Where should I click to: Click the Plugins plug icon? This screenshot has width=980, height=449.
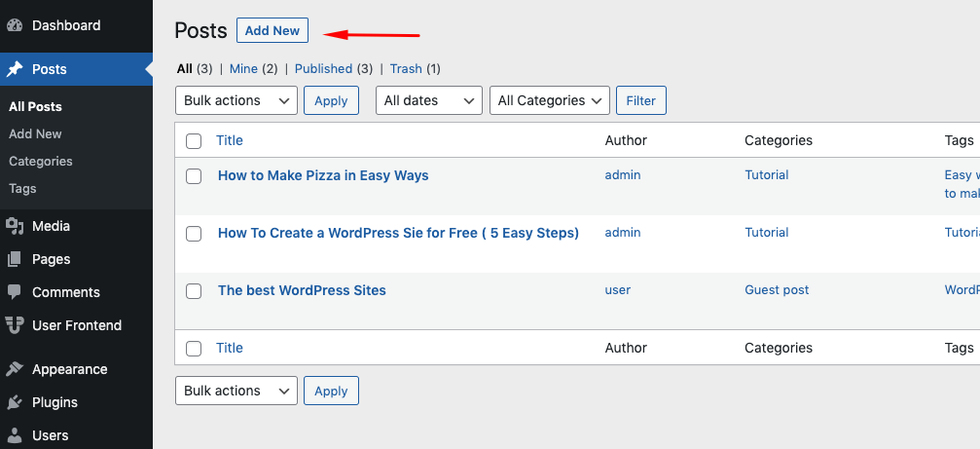point(15,402)
